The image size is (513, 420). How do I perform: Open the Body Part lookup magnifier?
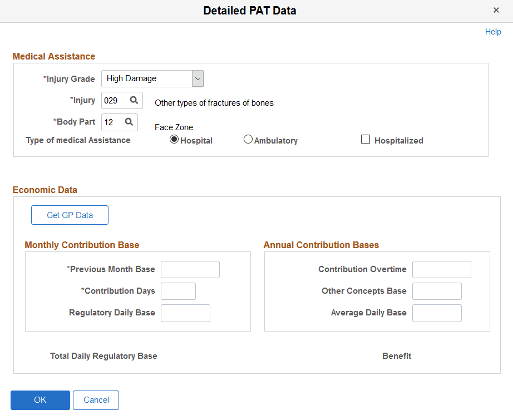coord(130,122)
